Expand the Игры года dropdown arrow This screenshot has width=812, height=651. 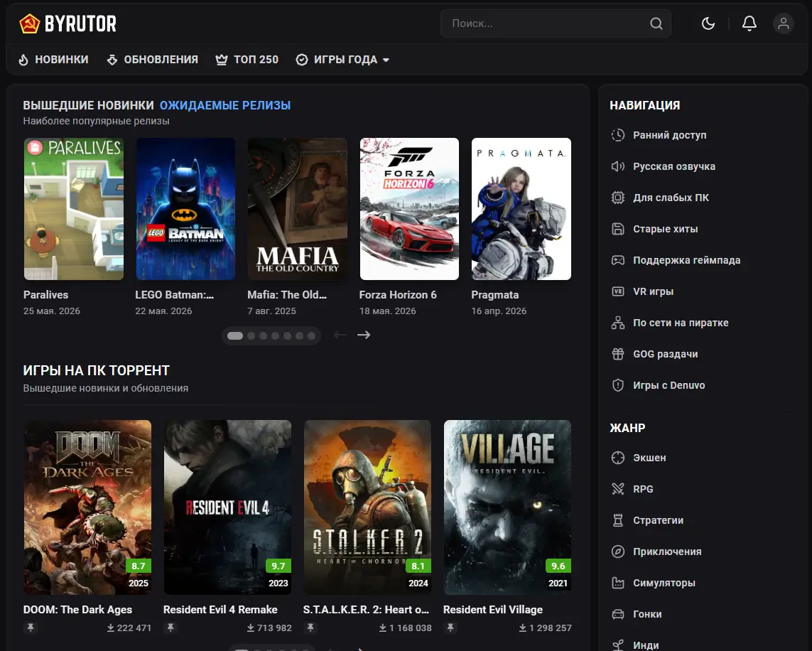386,60
